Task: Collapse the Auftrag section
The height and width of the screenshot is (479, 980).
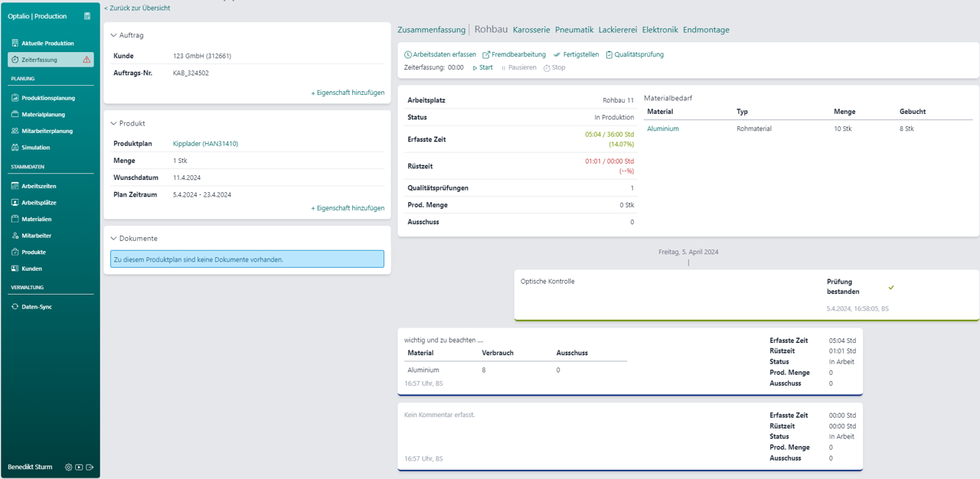Action: pos(114,35)
